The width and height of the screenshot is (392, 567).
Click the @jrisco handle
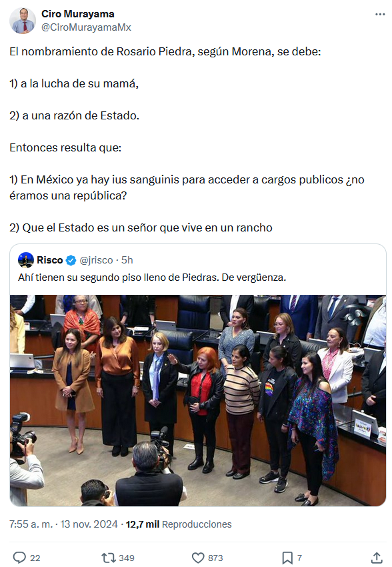tap(96, 260)
